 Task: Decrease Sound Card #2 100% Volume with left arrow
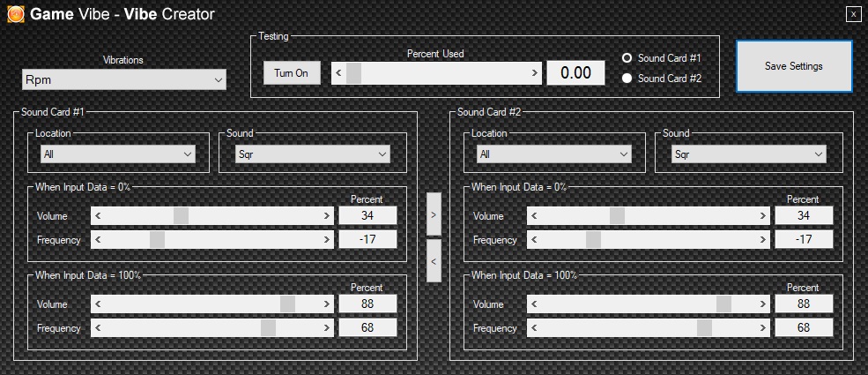[534, 304]
